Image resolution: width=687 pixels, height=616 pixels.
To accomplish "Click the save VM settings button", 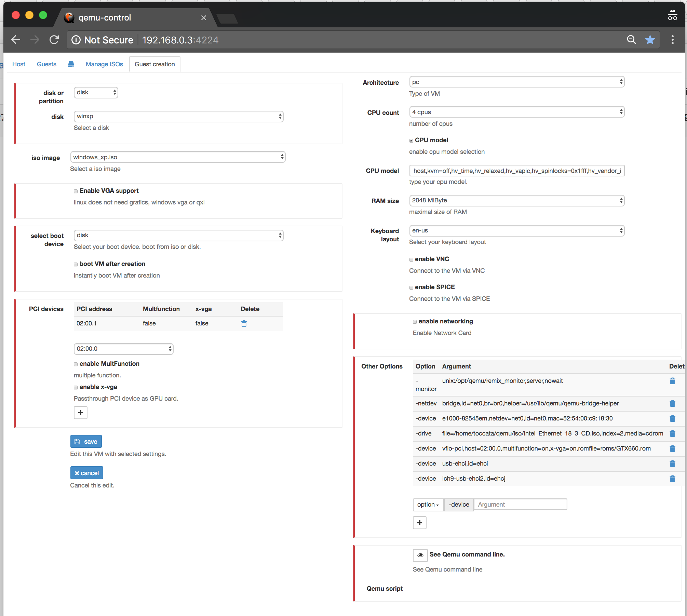I will coord(85,441).
